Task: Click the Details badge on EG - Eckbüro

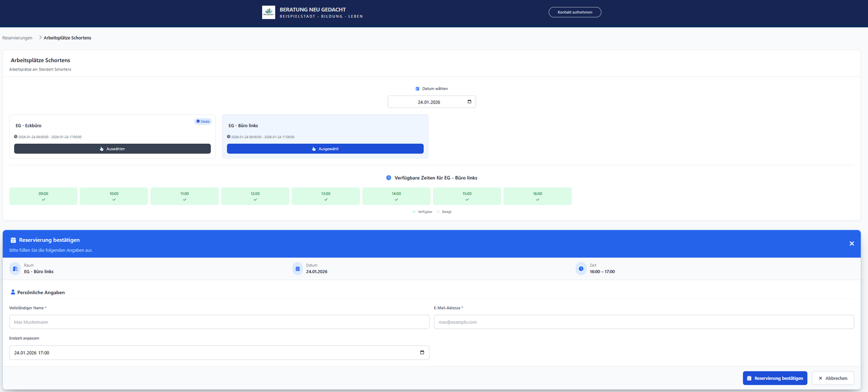Action: tap(203, 121)
